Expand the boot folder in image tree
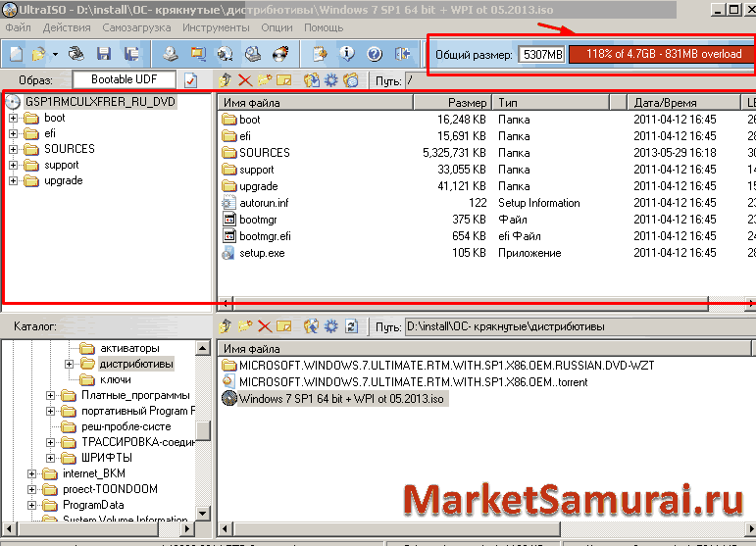Viewport: 756px width, 546px height. pyautogui.click(x=14, y=118)
